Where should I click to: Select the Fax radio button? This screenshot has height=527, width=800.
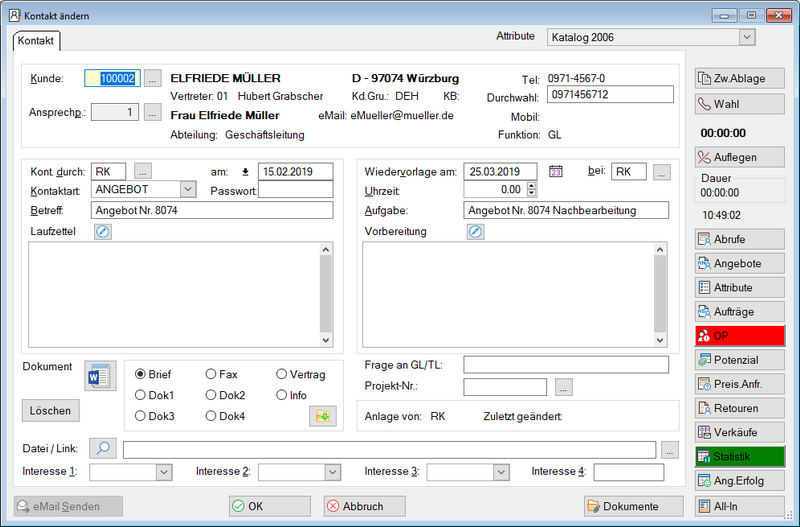coord(211,374)
